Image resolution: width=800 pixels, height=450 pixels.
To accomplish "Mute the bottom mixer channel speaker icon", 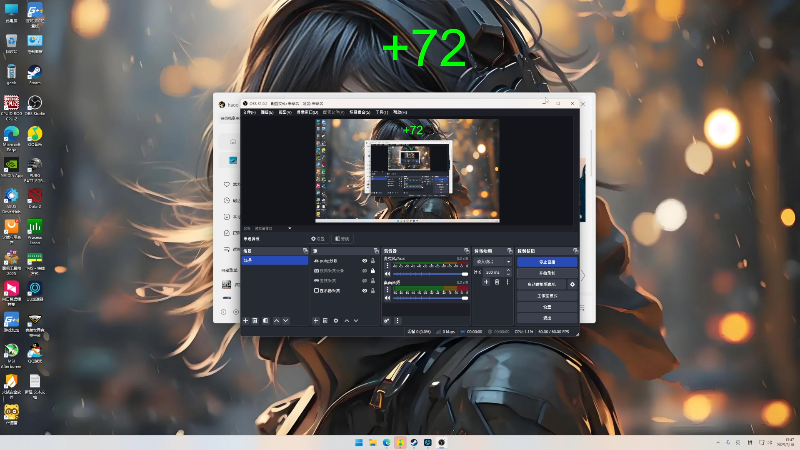I will point(387,297).
